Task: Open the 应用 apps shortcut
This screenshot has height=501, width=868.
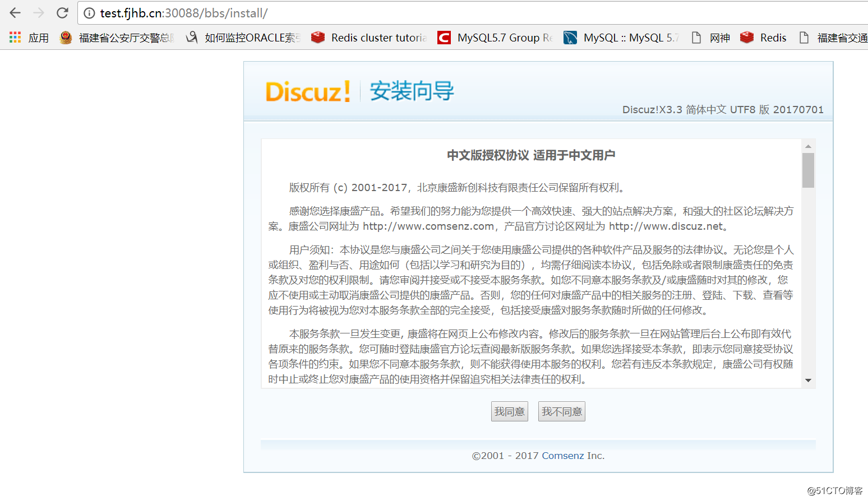Action: click(29, 38)
